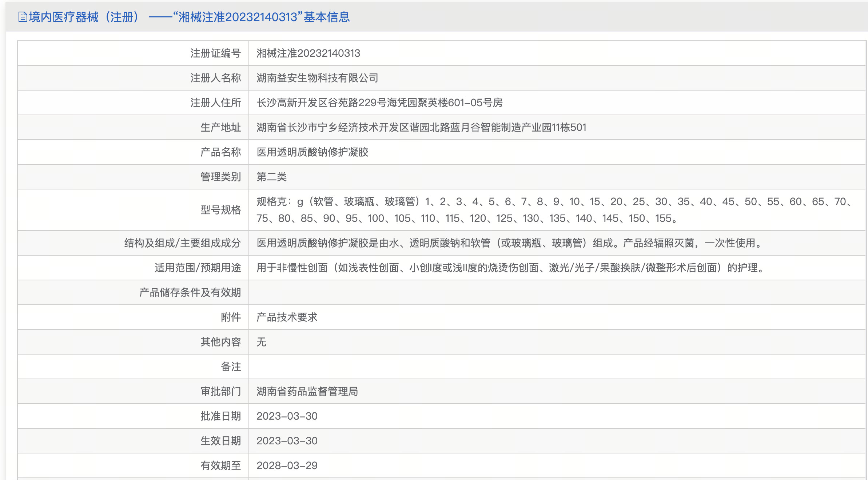The image size is (868, 480).
Task: Click the document icon beside the page title
Action: pos(23,17)
